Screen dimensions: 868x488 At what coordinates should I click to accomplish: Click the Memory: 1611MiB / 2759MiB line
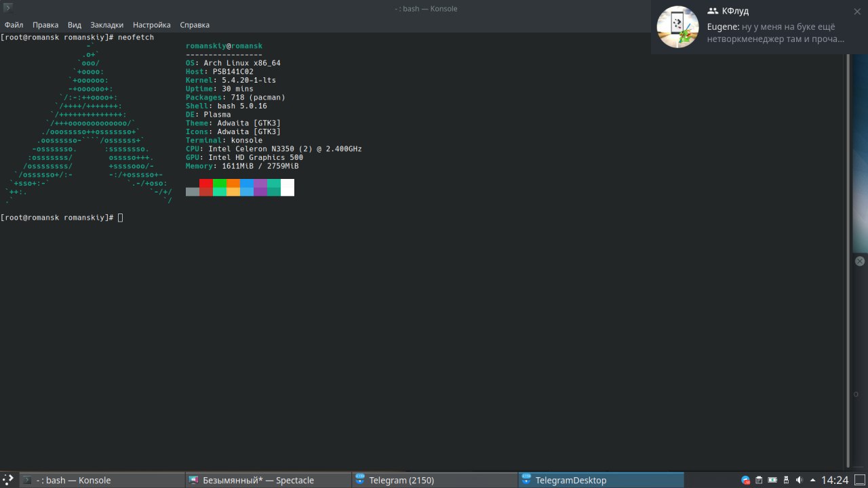tap(242, 166)
